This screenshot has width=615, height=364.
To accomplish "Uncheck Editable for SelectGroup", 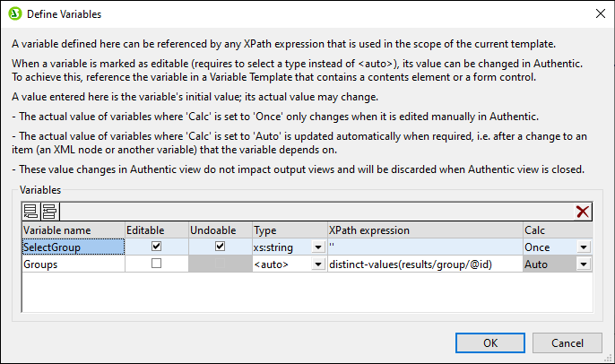I will [x=157, y=246].
